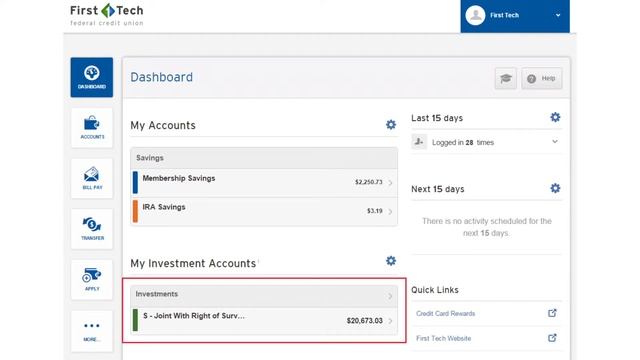Open the IRA Savings account
640x360 pixels.
(x=264, y=211)
